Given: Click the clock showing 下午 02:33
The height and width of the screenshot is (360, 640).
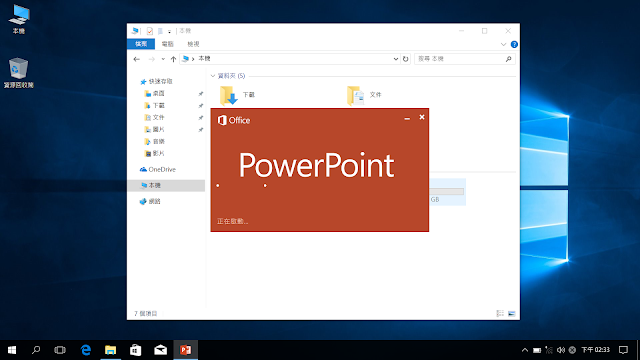Looking at the screenshot, I should coord(596,350).
